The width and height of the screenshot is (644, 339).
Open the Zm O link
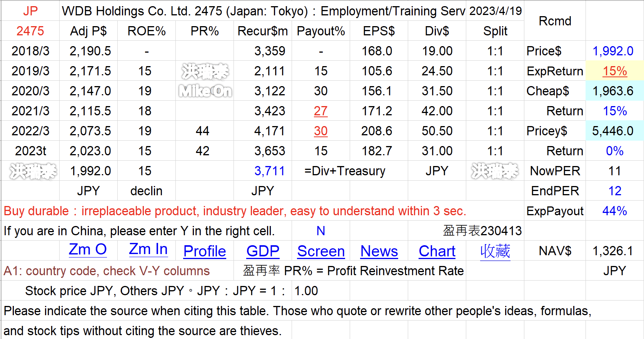88,250
